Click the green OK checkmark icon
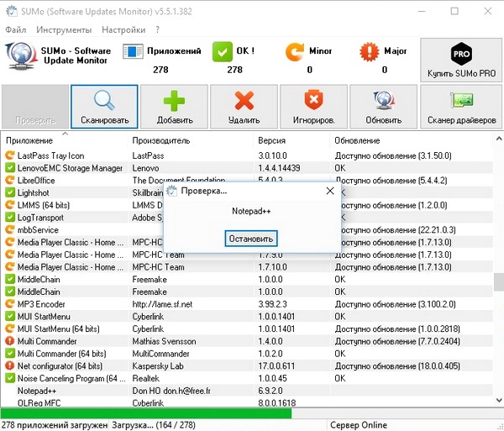Screen dimensions: 504x431 [222, 51]
